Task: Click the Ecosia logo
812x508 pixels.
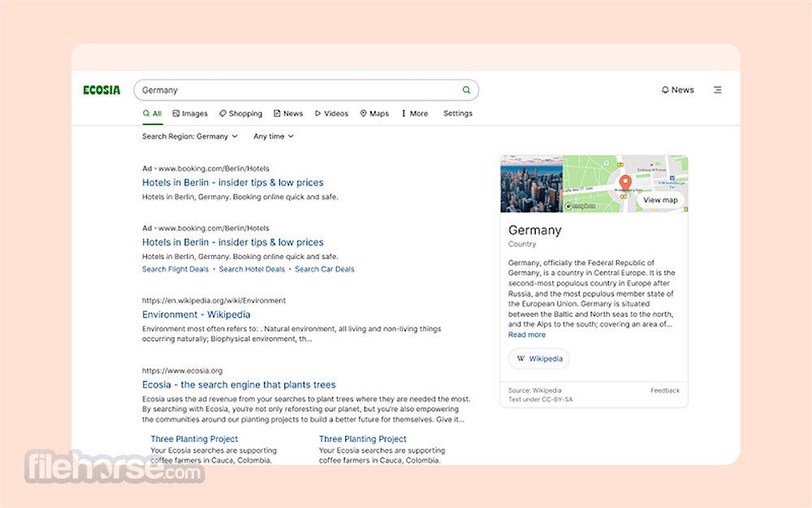Action: (101, 90)
